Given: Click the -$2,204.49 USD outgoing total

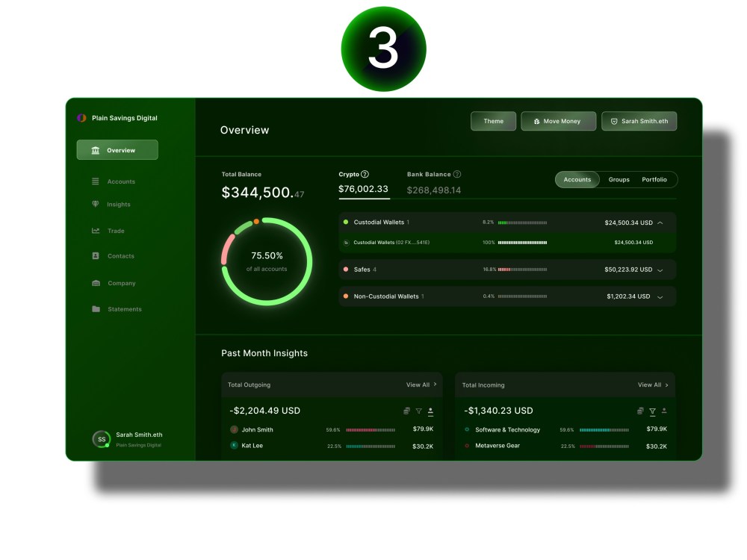Looking at the screenshot, I should coord(265,411).
